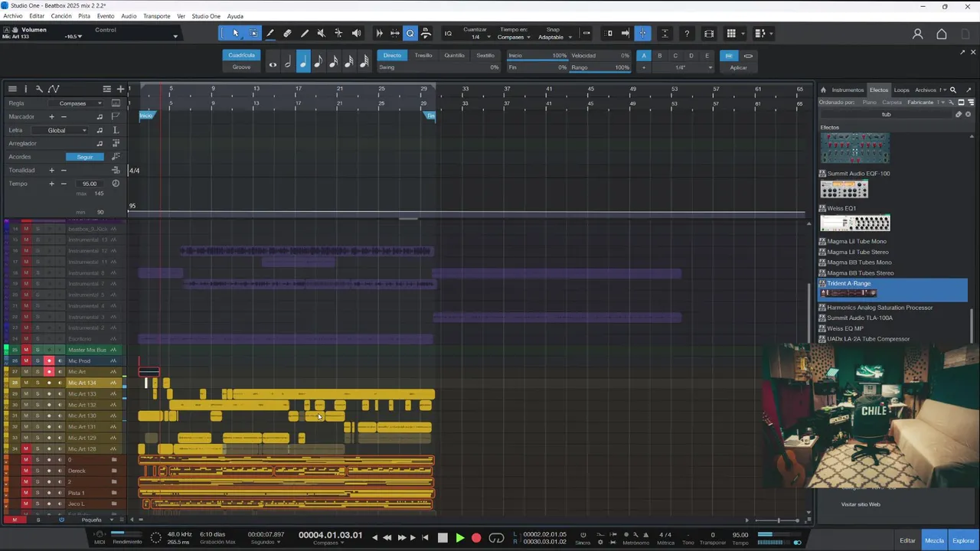Open Segundos time format dropdown
980x551 pixels.
tap(266, 543)
